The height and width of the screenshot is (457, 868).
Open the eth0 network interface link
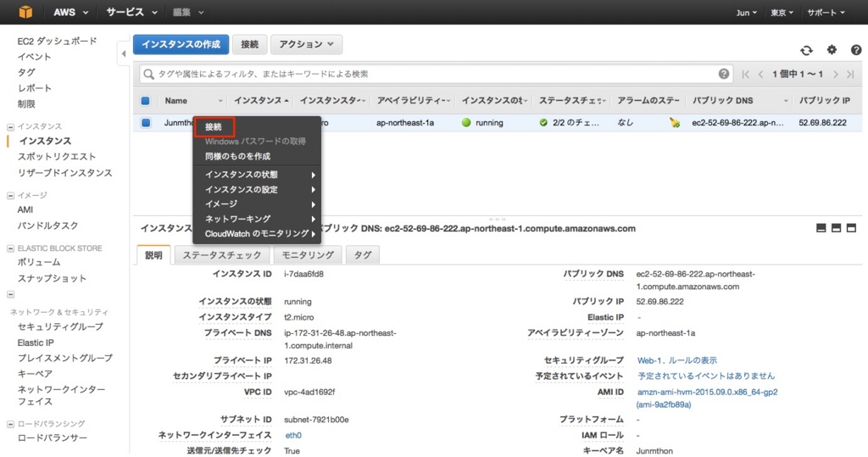pyautogui.click(x=293, y=436)
